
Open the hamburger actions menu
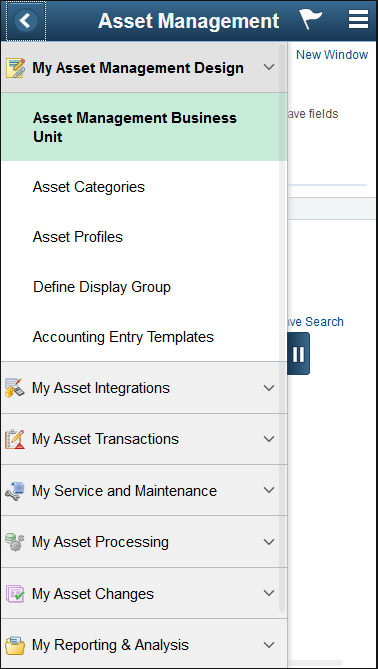coord(358,20)
